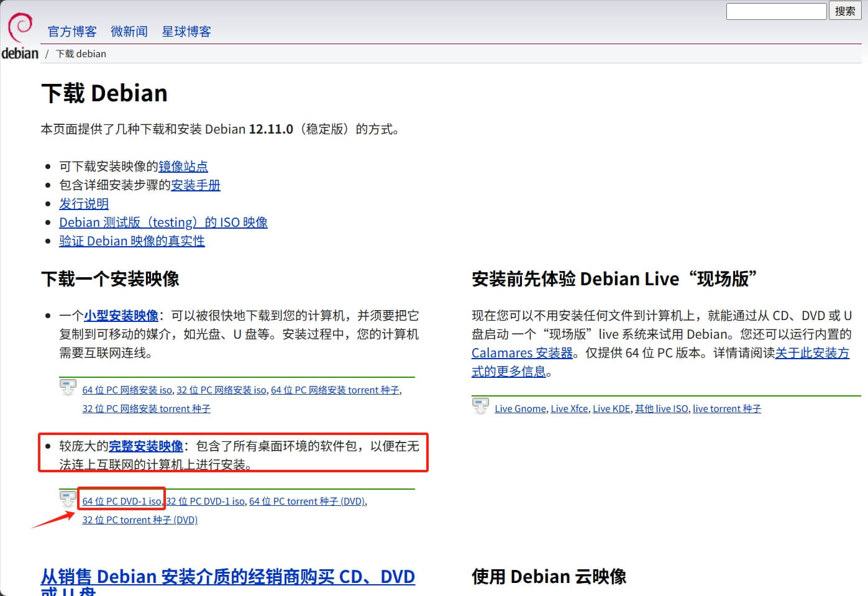Image resolution: width=868 pixels, height=596 pixels.
Task: Click the 搜索 search button
Action: point(845,11)
